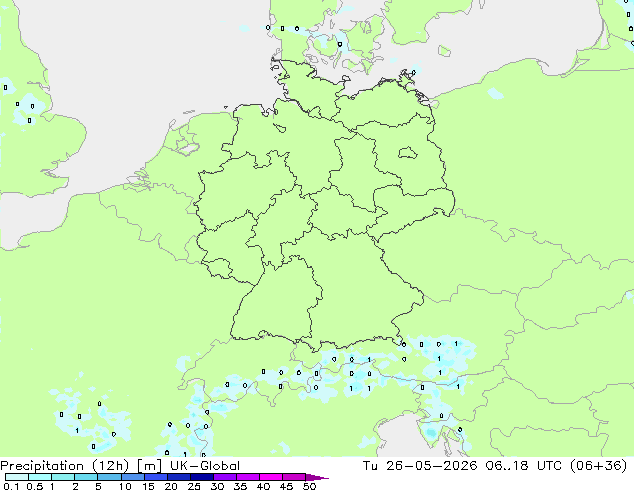Click the 30–35 purple legend swatch
This screenshot has height=490, width=634.
(224, 477)
